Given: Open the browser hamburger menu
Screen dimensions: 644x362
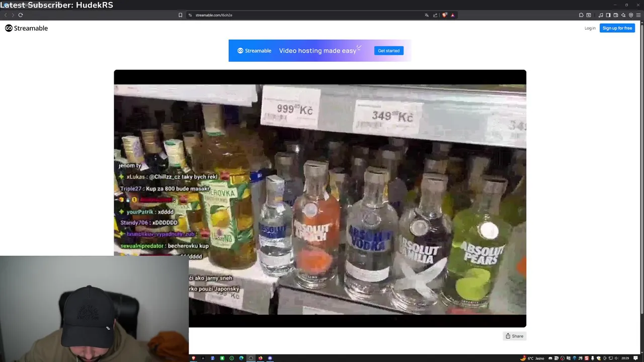Looking at the screenshot, I should tap(638, 15).
